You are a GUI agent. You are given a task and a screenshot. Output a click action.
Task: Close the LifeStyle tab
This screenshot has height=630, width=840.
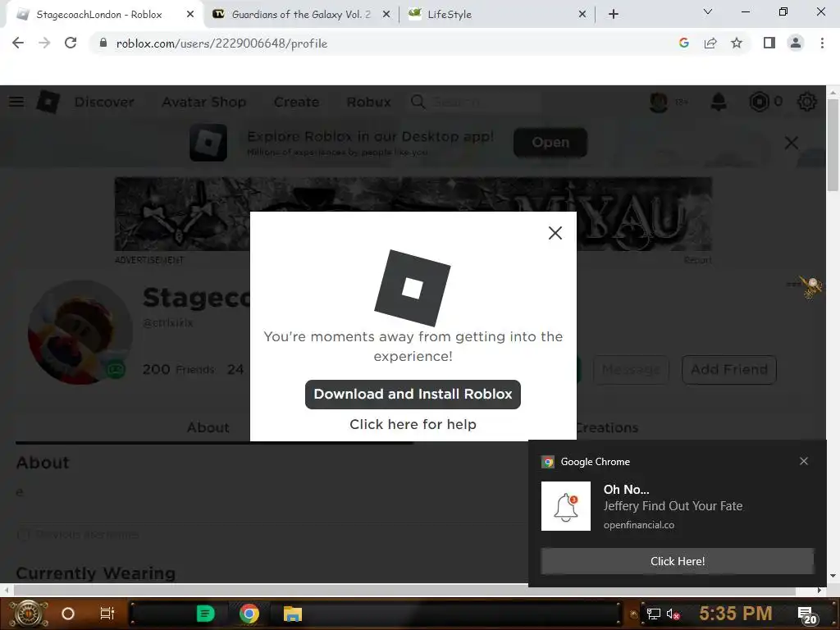(x=582, y=15)
